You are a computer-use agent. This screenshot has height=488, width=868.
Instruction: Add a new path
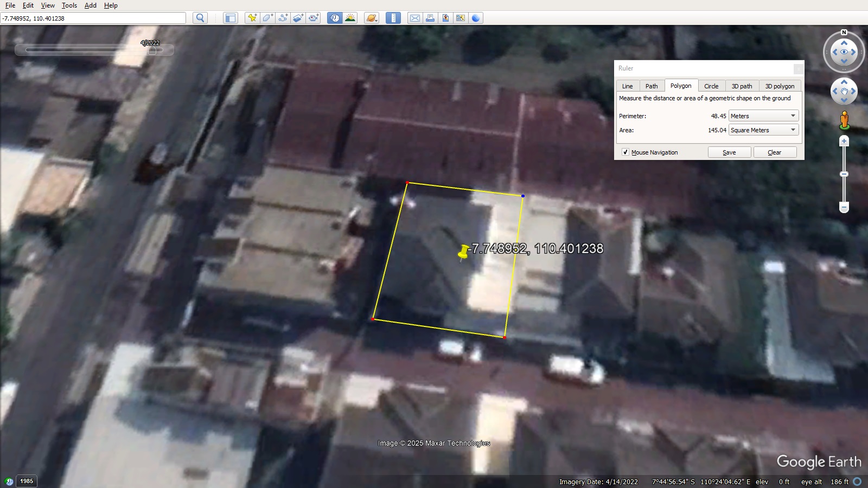(283, 17)
